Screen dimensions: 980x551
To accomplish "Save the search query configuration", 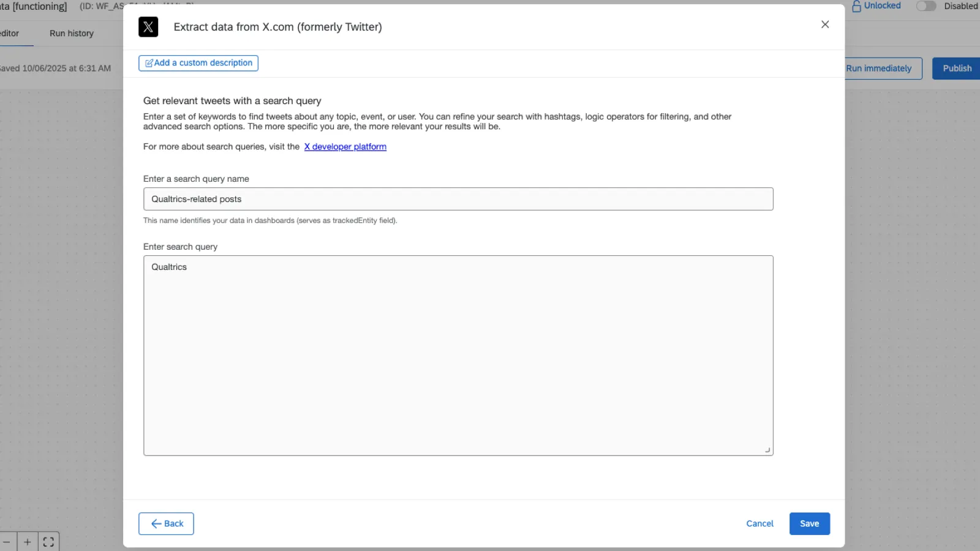I will [810, 524].
